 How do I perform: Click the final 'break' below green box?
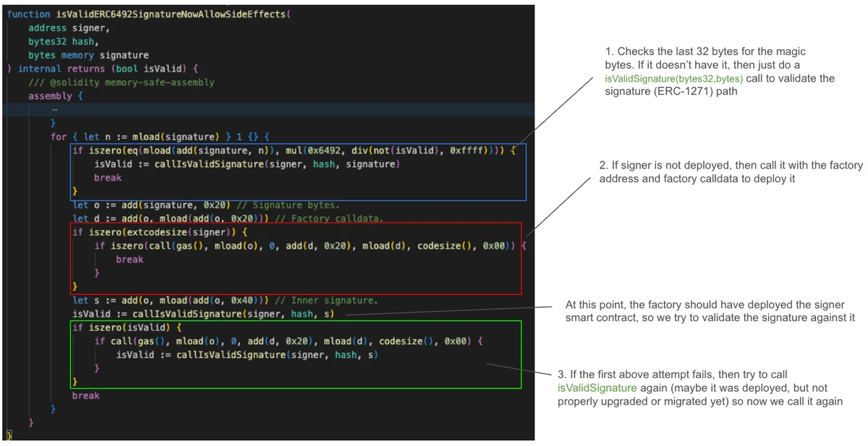tap(85, 395)
